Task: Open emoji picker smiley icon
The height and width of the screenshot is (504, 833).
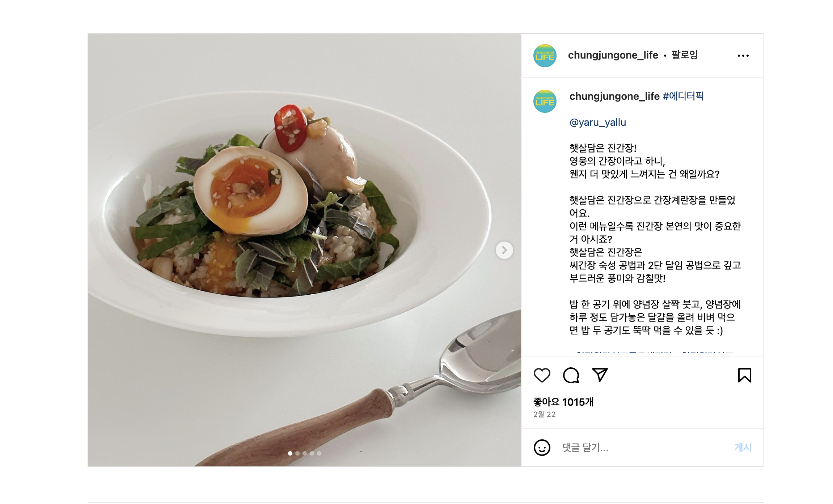Action: pyautogui.click(x=542, y=448)
